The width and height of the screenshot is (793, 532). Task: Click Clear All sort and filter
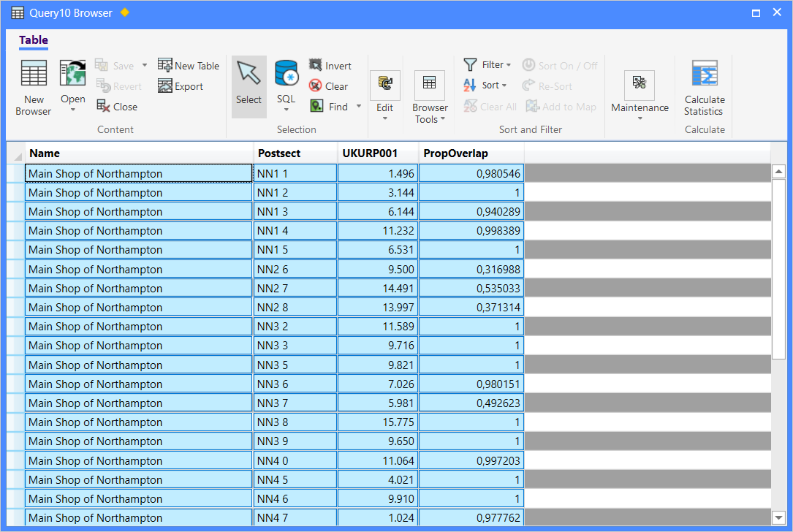click(490, 106)
